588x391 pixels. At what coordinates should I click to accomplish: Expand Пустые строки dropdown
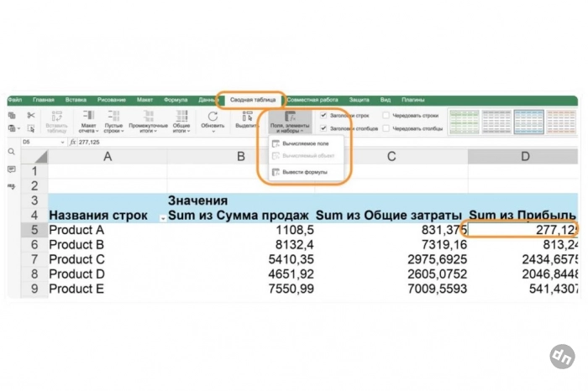[x=114, y=122]
